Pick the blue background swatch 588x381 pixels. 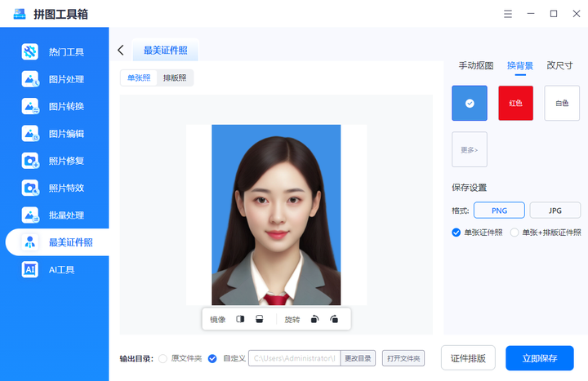(470, 103)
